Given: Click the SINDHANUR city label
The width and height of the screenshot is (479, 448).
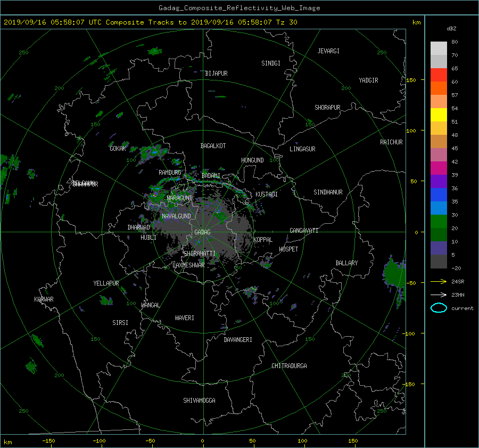Looking at the screenshot, I should (x=328, y=192).
